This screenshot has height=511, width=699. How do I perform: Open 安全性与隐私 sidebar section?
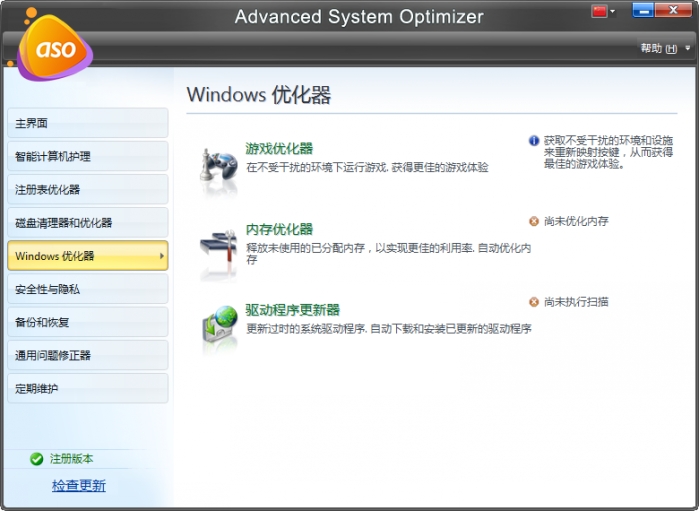click(88, 289)
